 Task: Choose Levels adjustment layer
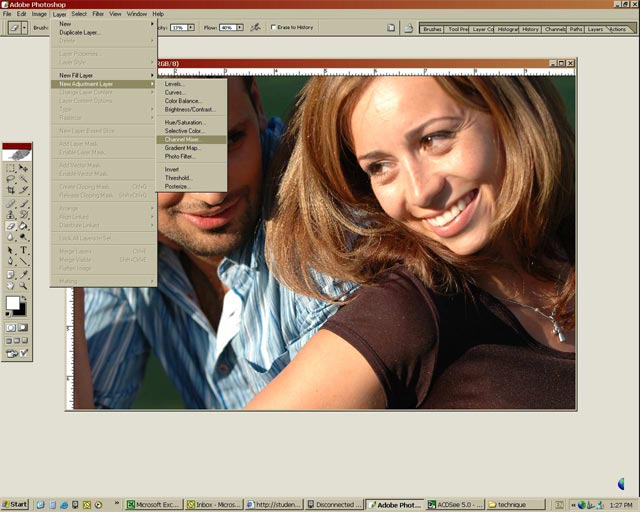(191, 84)
